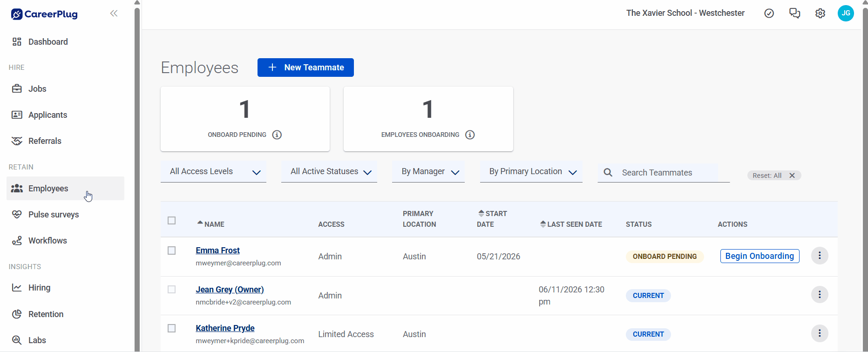
Task: Open the JG user avatar menu
Action: coord(846,13)
